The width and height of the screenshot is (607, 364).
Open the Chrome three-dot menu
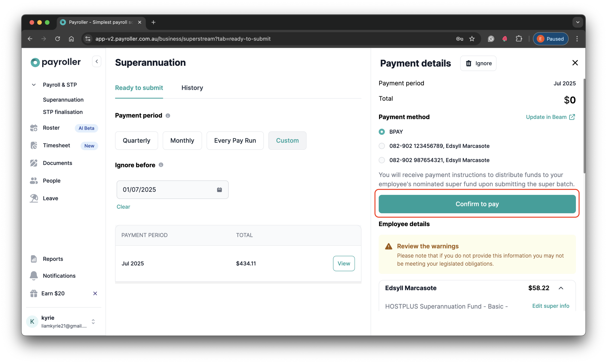click(x=577, y=39)
